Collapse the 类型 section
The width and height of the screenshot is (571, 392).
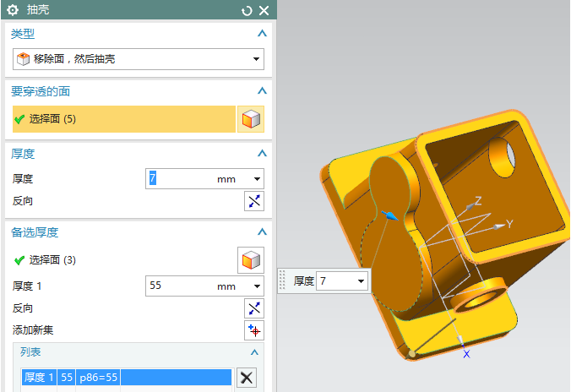click(262, 34)
